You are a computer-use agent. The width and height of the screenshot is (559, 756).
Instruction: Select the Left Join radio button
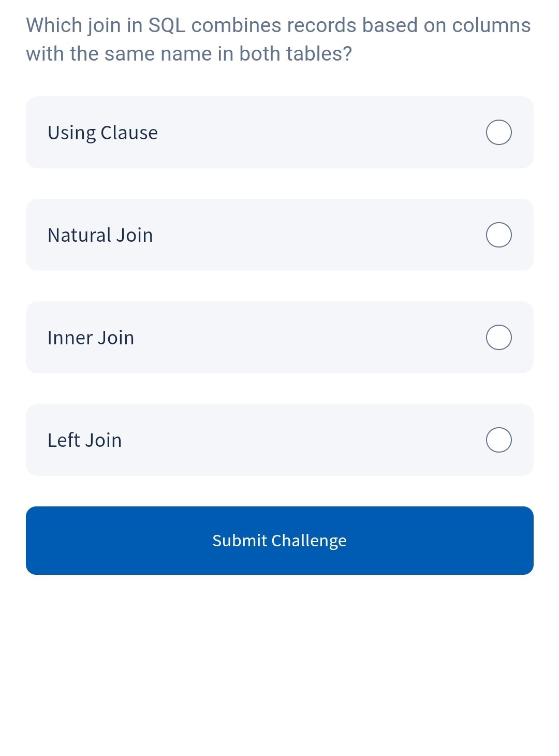tap(498, 440)
